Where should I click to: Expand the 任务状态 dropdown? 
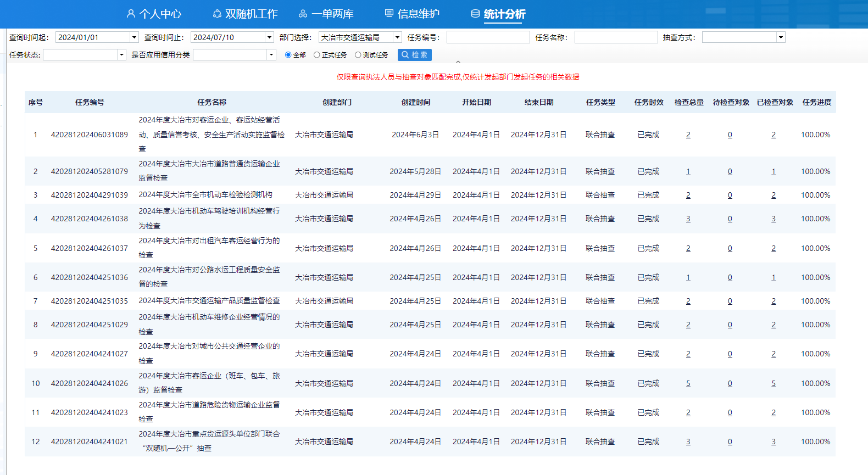point(121,55)
